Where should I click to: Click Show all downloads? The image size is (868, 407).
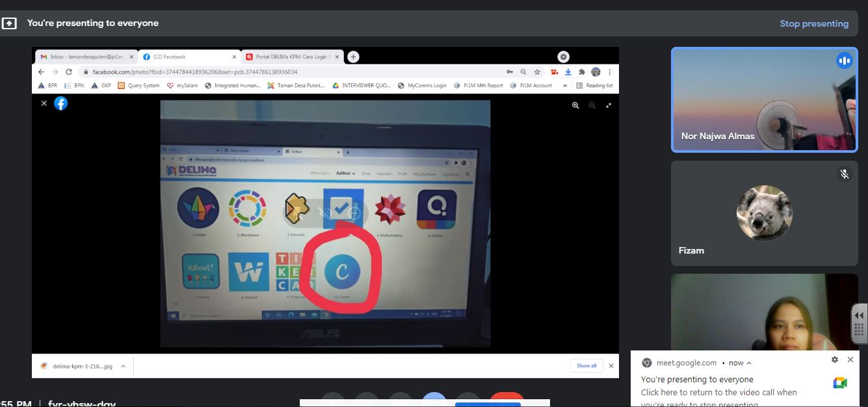586,365
